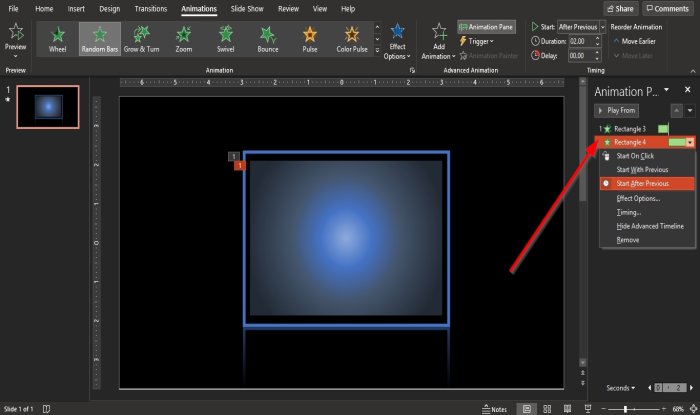Image resolution: width=700 pixels, height=415 pixels.
Task: Open the Transitions tab
Action: pos(151,8)
